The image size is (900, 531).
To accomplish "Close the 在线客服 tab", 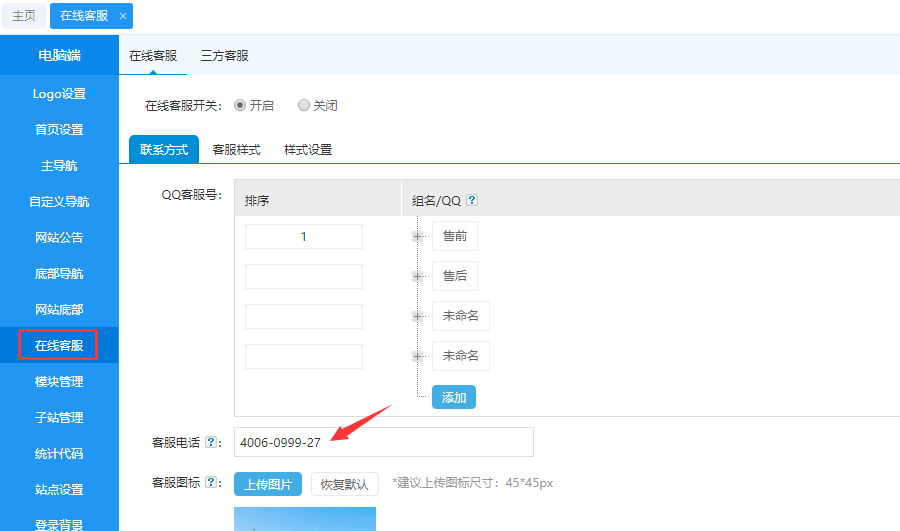I will tap(122, 16).
